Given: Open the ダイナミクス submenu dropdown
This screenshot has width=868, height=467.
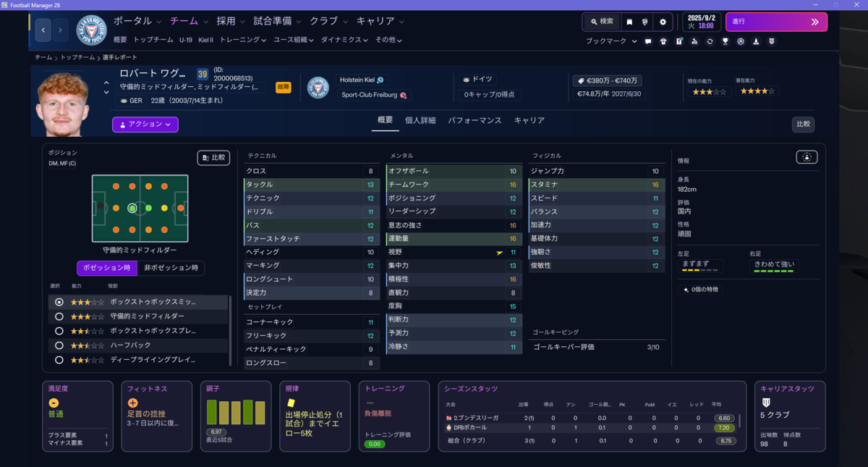Looking at the screenshot, I should [345, 40].
